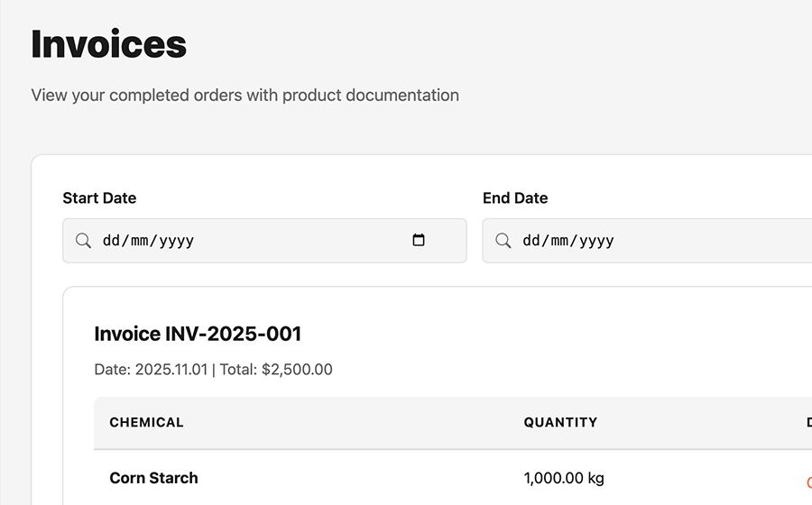This screenshot has width=812, height=505.
Task: Open Invoice INV-2025-001 title
Action: point(198,334)
